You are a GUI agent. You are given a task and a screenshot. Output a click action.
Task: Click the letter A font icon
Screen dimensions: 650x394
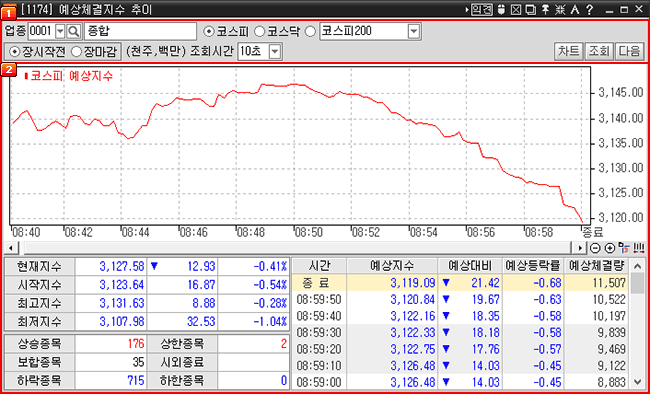[575, 9]
